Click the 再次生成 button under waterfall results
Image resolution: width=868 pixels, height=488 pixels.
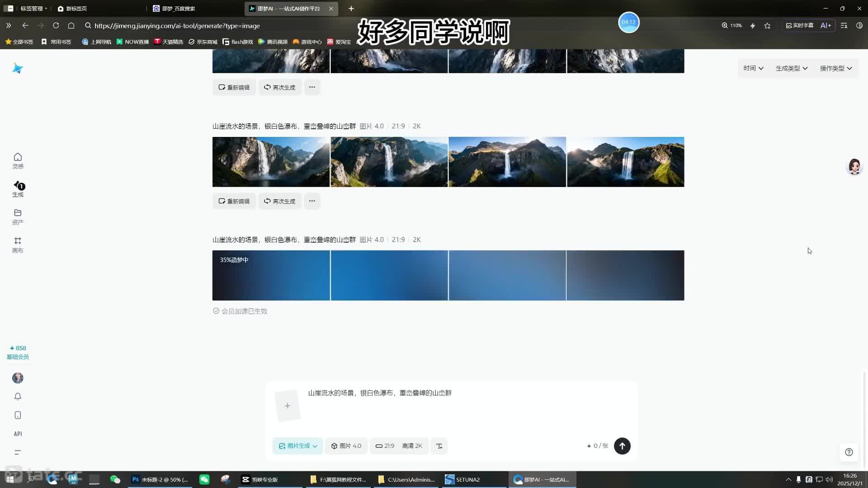[279, 201]
